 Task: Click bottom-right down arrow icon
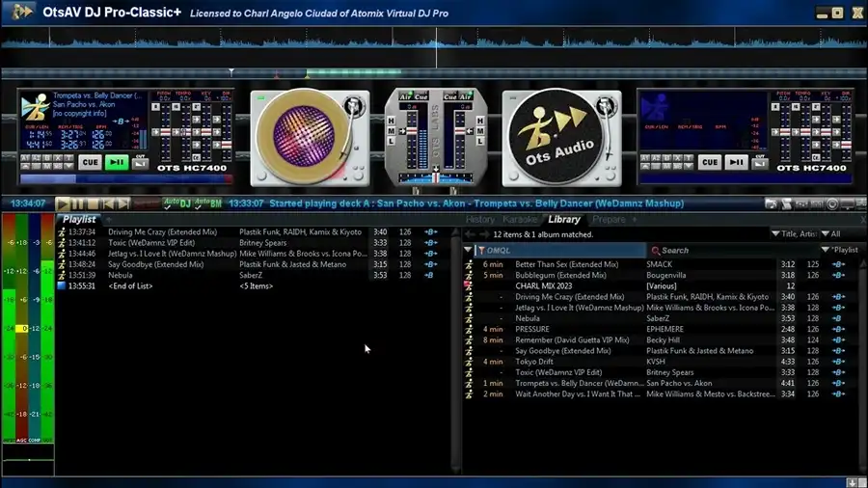pyautogui.click(x=853, y=482)
